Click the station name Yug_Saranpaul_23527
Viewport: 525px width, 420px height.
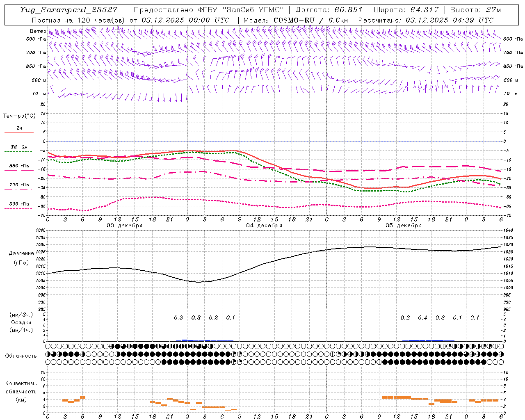68,10
